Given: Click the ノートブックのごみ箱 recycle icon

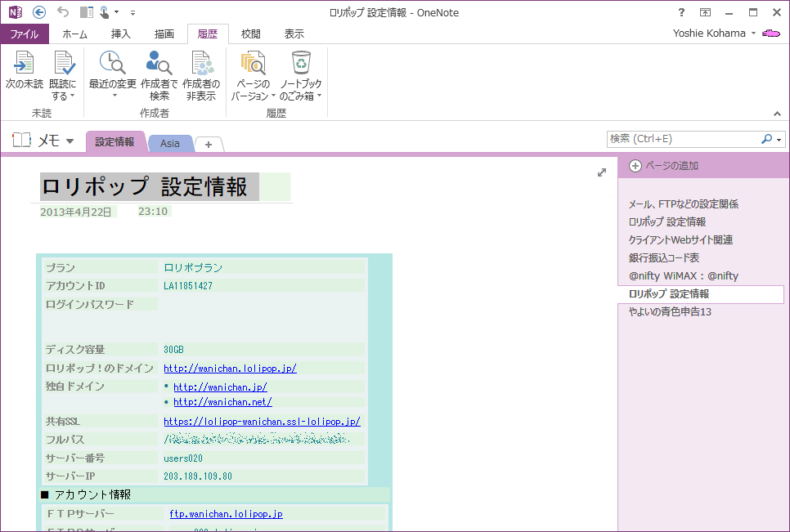Looking at the screenshot, I should [x=301, y=63].
